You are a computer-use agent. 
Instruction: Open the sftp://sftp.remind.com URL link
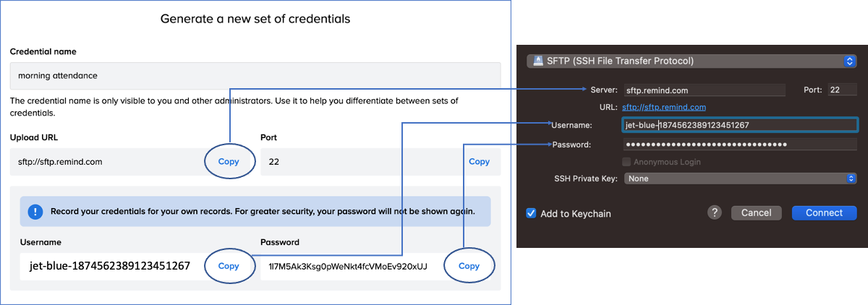point(664,107)
